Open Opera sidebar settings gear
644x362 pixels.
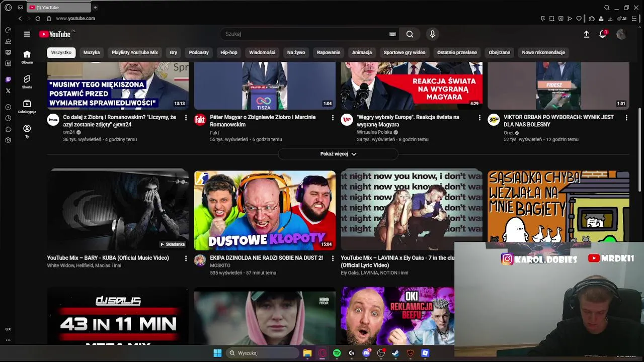8,140
